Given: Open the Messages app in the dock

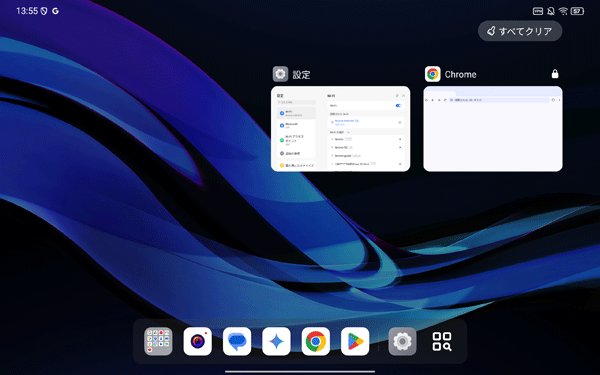Looking at the screenshot, I should (x=237, y=341).
